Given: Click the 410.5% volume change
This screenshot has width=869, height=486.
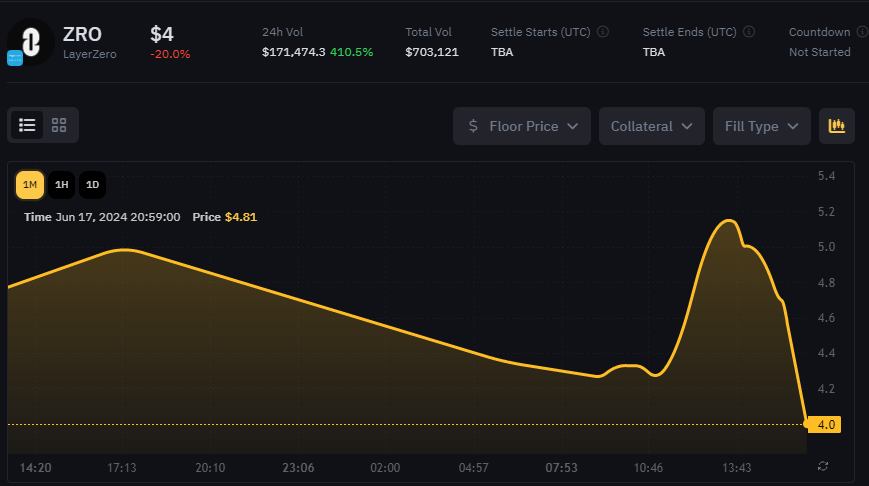Looking at the screenshot, I should pos(351,52).
